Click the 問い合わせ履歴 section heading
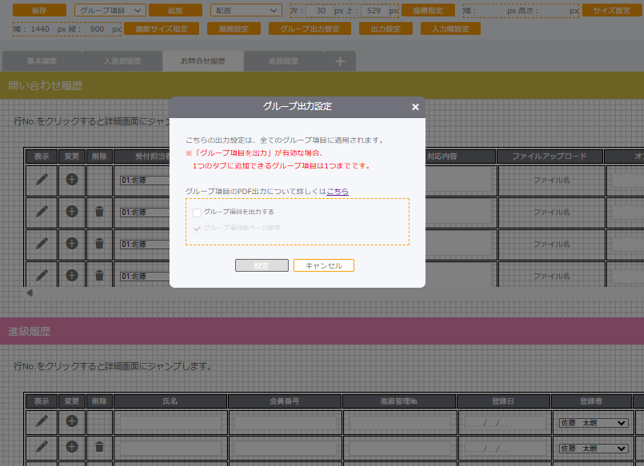The width and height of the screenshot is (644, 466). 45,86
